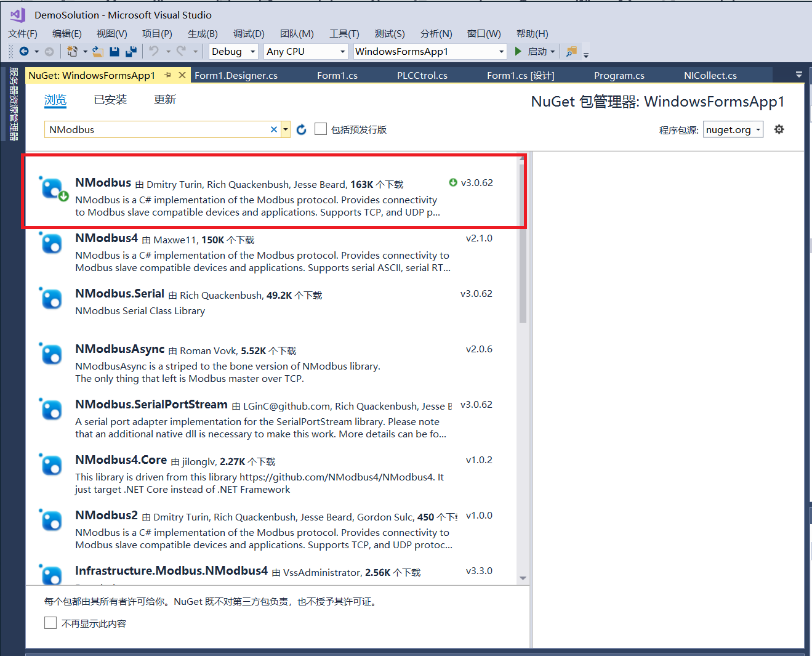This screenshot has height=656, width=812.
Task: Click the NModbus.Serial package icon
Action: [51, 299]
